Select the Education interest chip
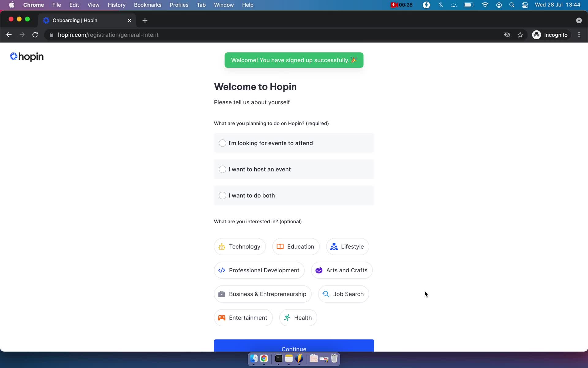This screenshot has width=588, height=368. point(296,247)
